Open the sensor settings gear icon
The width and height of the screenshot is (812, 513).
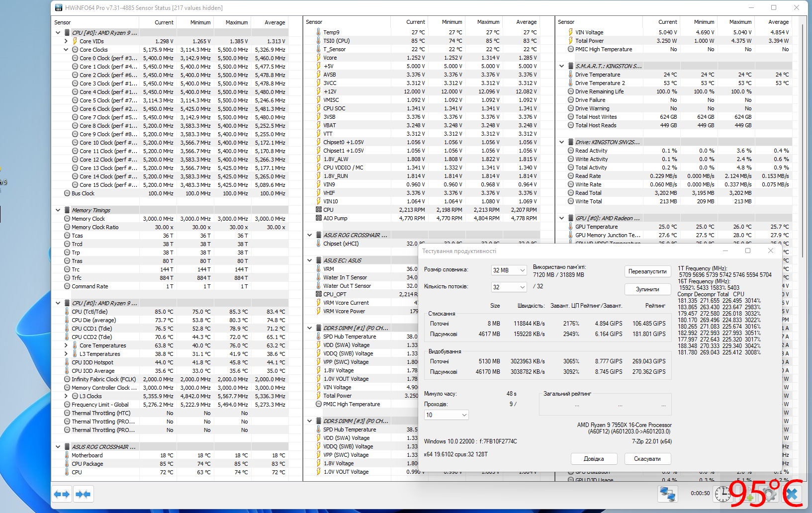769,494
